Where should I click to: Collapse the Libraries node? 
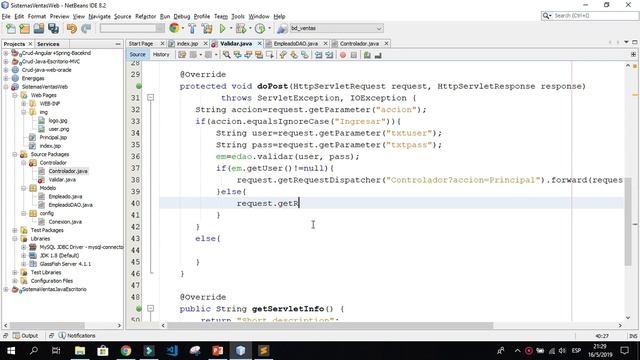click(x=15, y=239)
